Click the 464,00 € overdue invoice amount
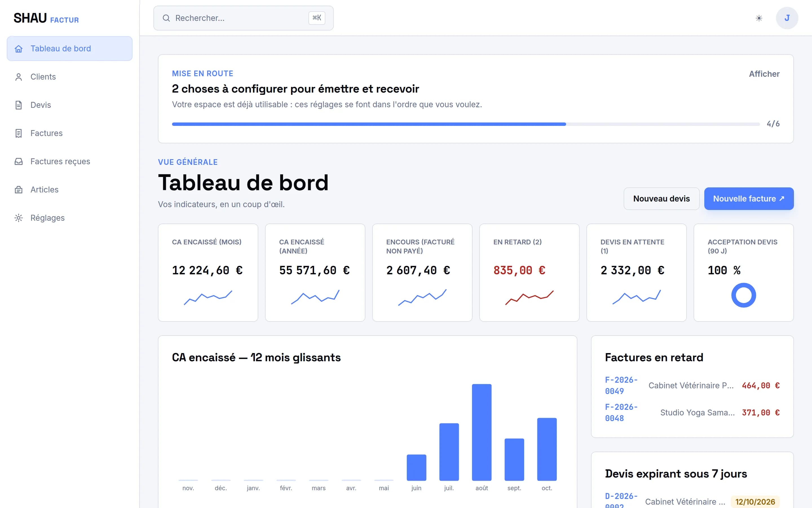 760,385
